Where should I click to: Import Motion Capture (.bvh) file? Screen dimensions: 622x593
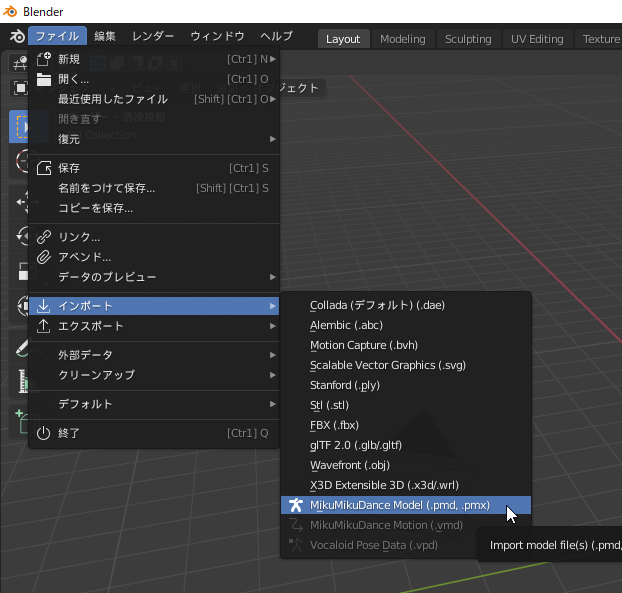point(406,345)
